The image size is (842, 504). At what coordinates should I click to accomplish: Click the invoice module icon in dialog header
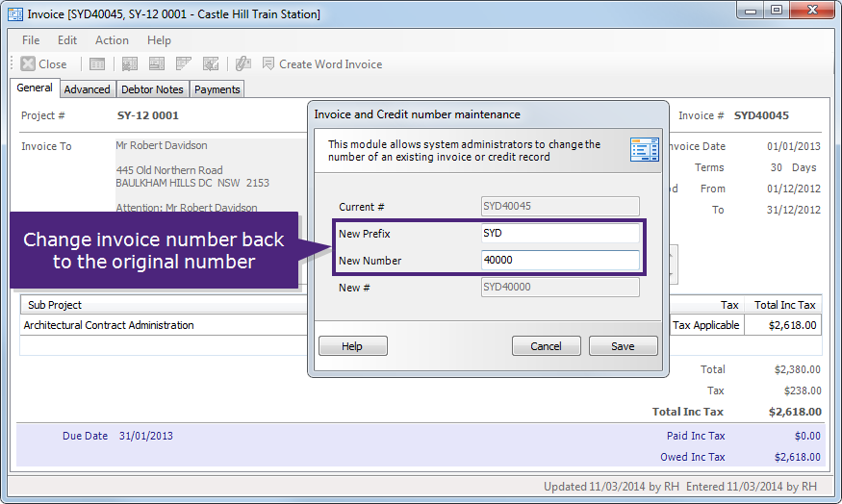click(x=645, y=149)
